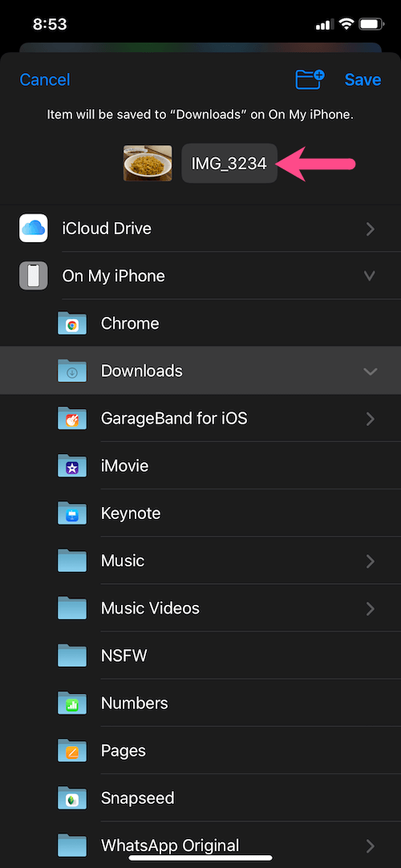Choose the Pages folder name
Screen dimensions: 401x868
pyautogui.click(x=124, y=751)
